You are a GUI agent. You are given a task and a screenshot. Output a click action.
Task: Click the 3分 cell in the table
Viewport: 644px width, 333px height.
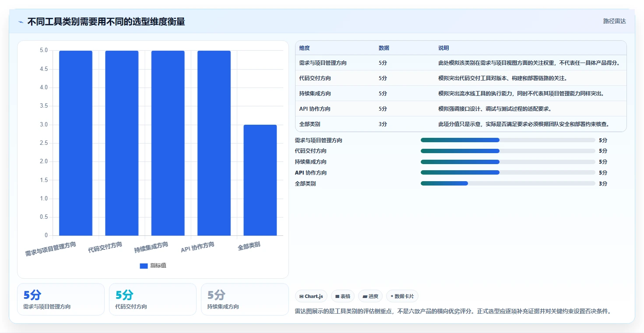click(x=383, y=124)
